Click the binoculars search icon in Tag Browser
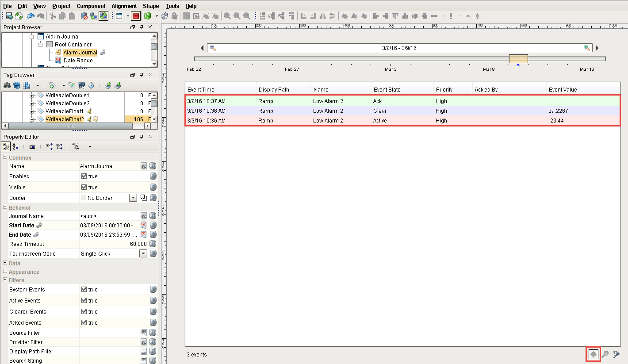 pyautogui.click(x=7, y=85)
